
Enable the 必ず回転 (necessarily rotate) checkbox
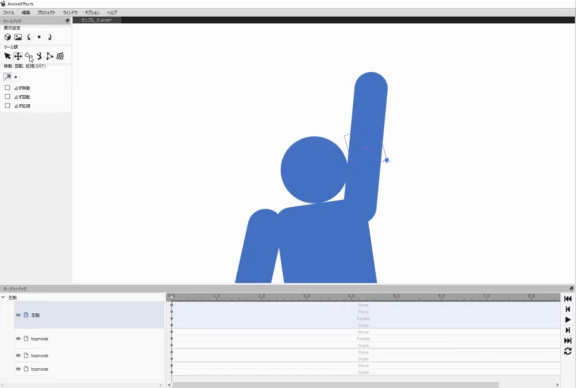coord(7,97)
